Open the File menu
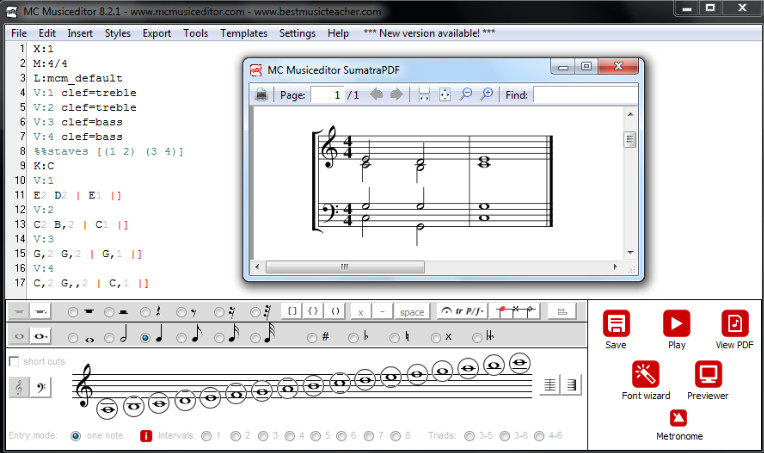Image resolution: width=764 pixels, height=453 pixels. pos(19,33)
